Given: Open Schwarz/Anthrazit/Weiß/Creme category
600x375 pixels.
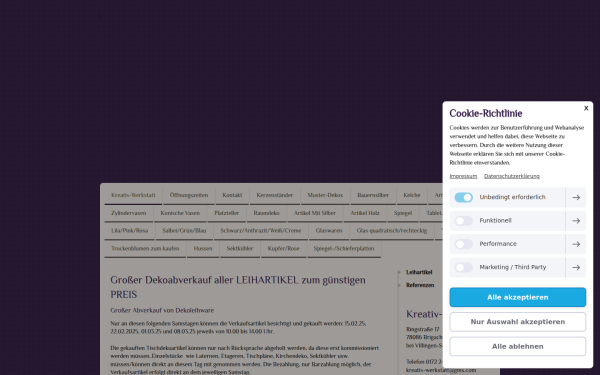Looking at the screenshot, I should point(261,231).
